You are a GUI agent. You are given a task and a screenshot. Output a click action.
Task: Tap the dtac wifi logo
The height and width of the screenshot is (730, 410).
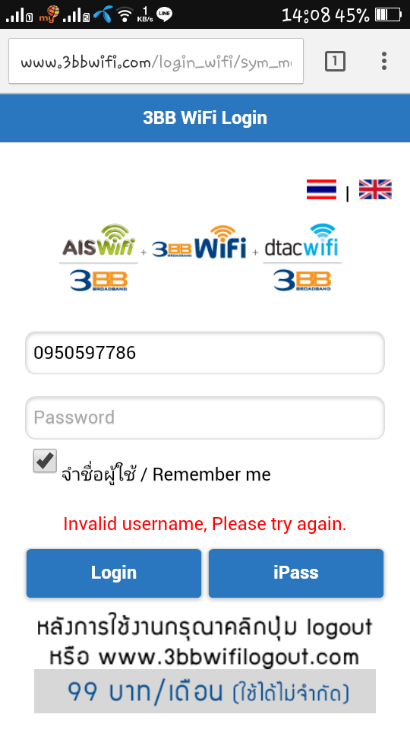tap(302, 241)
